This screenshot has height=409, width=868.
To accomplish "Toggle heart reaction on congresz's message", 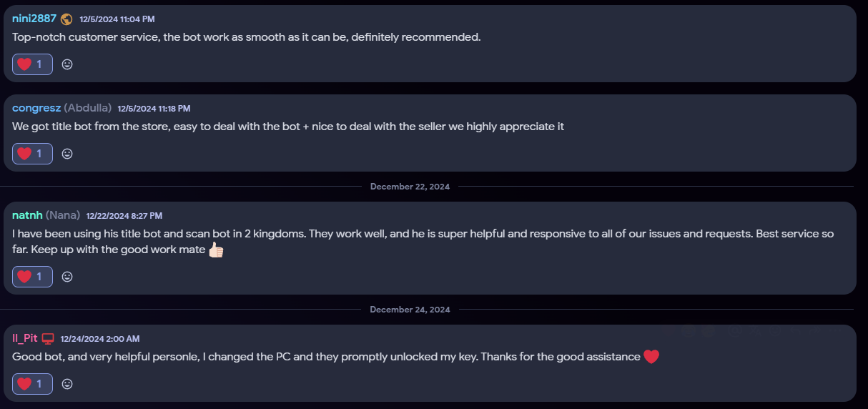I will point(32,154).
